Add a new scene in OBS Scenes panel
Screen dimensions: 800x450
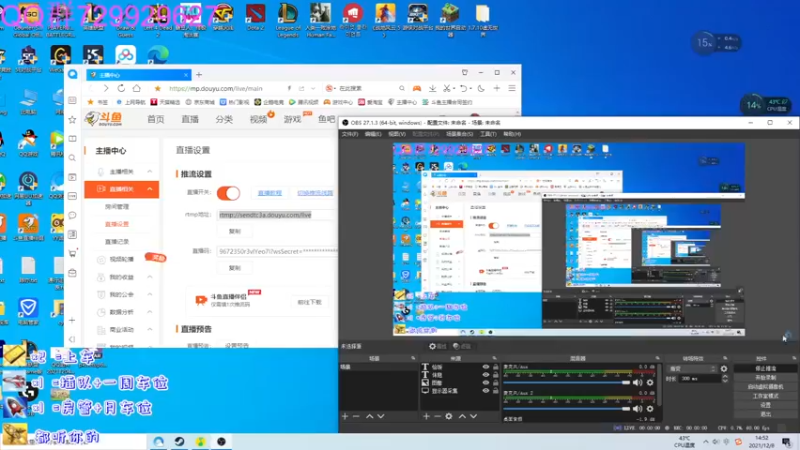click(x=345, y=416)
